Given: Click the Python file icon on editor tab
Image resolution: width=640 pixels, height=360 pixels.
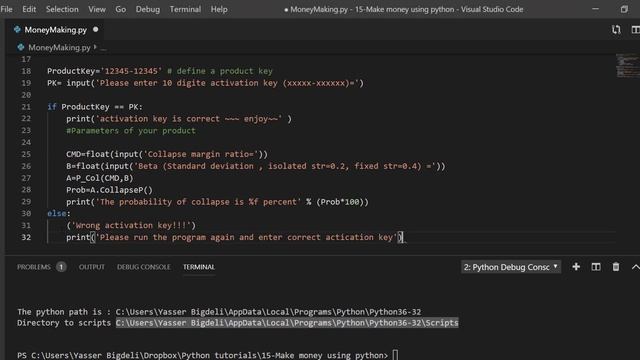Looking at the screenshot, I should pos(17,29).
